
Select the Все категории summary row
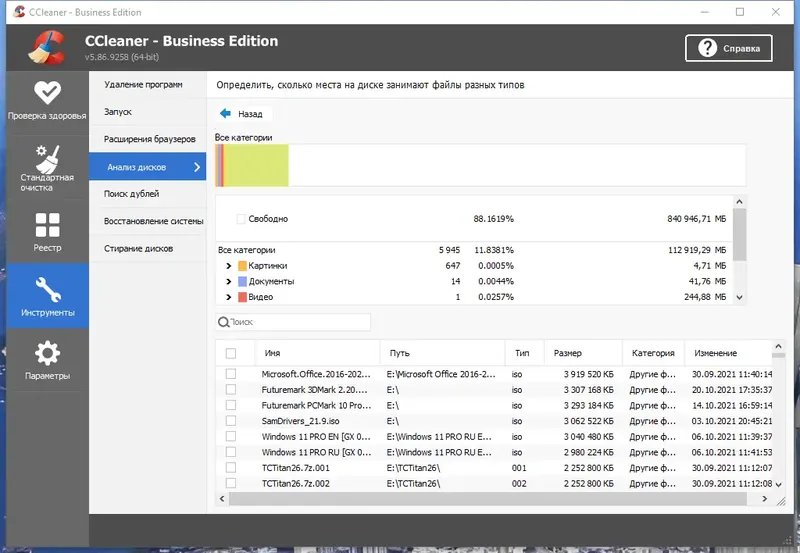coord(474,250)
